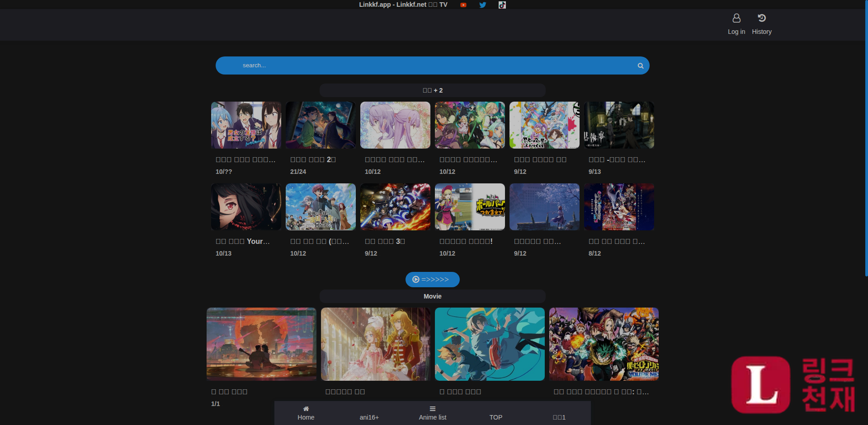Click the page vertical scrollbar
This screenshot has width=868, height=425.
point(866,138)
